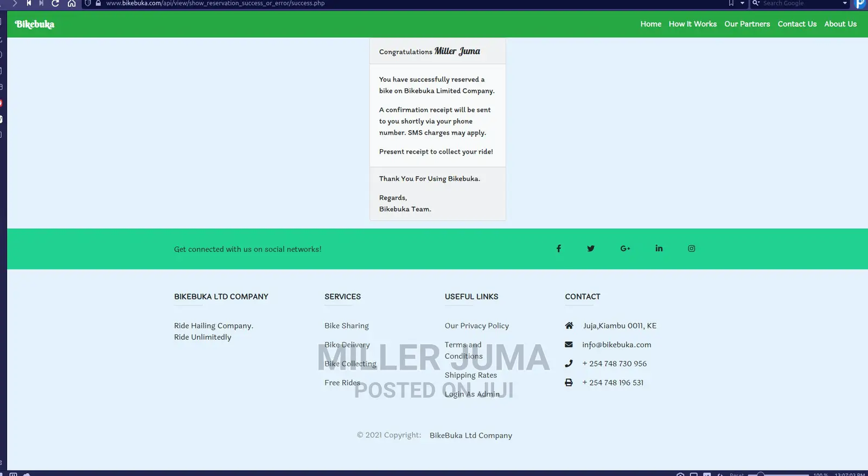Click fax number + 254 748 196 531
Screen dimensions: 868x476
click(x=613, y=383)
